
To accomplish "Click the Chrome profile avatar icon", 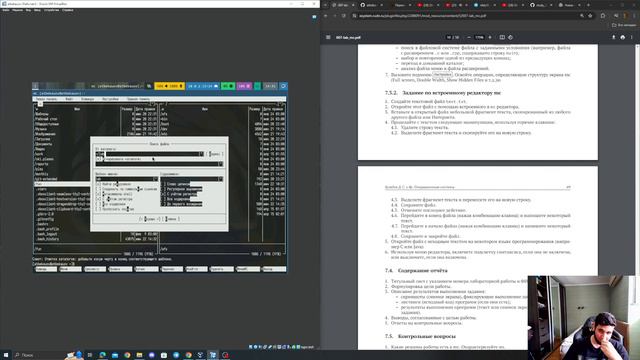I will coord(624,16).
